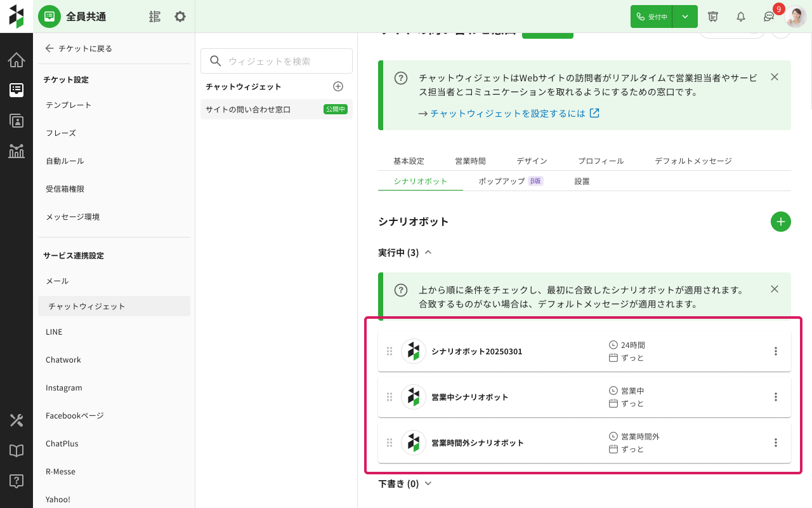
Task: Click the contacts icon in left sidebar
Action: click(16, 121)
